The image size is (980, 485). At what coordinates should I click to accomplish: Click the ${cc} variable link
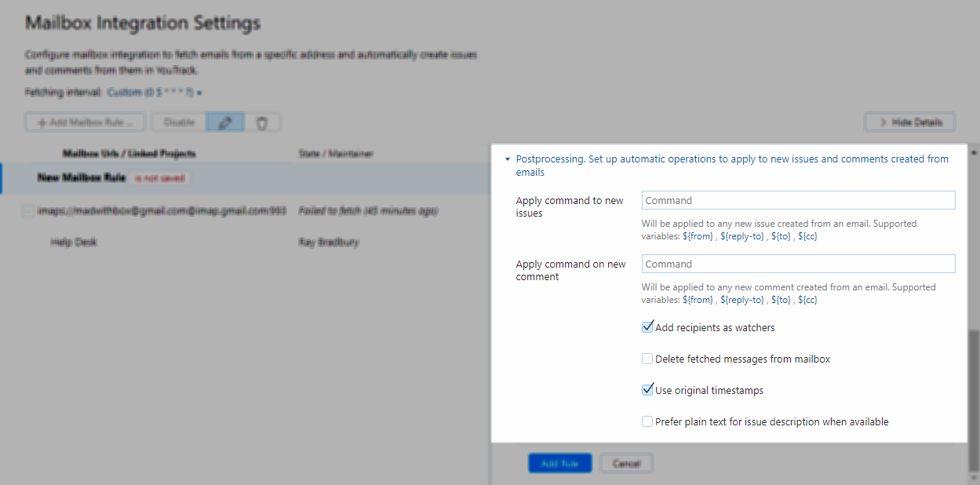pos(807,235)
